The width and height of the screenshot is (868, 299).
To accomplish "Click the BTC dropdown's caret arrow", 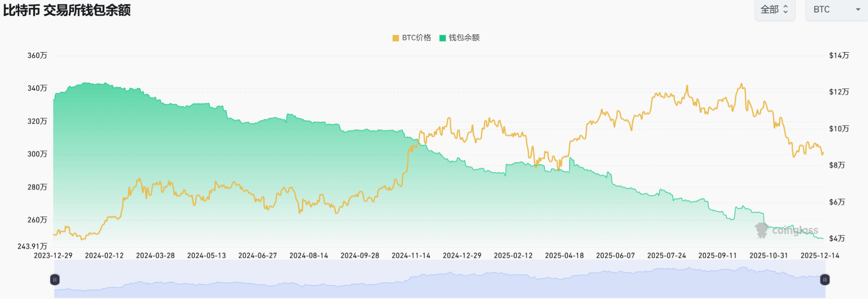I will point(858,9).
